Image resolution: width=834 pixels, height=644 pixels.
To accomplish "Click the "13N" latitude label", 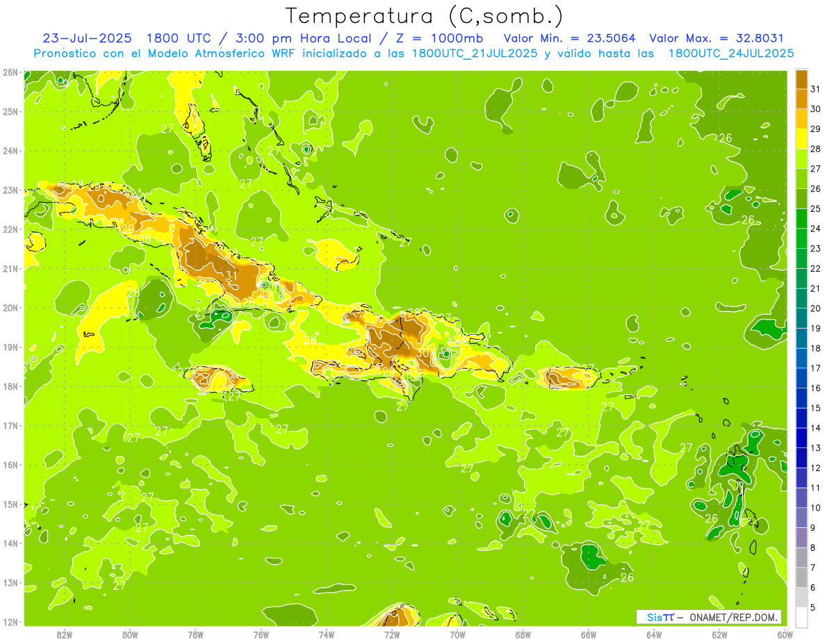I will (x=10, y=582).
